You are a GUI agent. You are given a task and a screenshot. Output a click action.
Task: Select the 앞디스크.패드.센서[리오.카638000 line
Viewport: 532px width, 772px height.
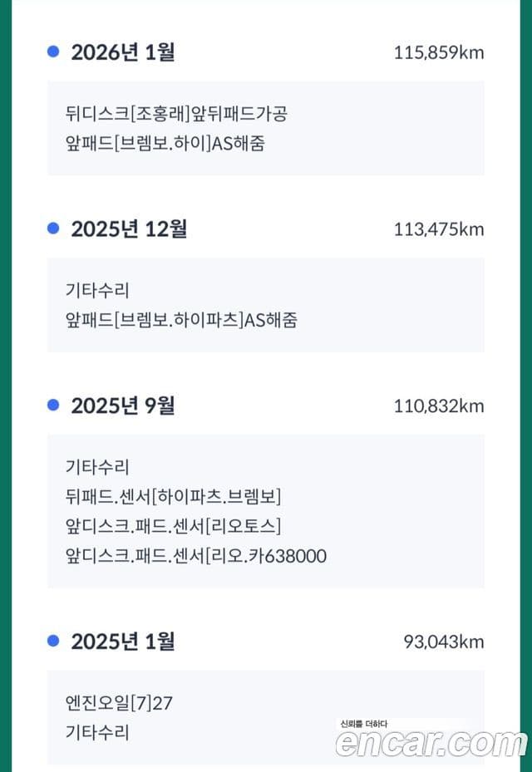[196, 556]
